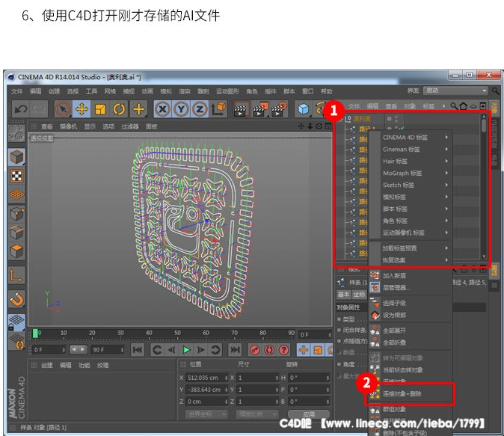Choose 选择子级 from context menu
The height and width of the screenshot is (436, 504).
[x=411, y=303]
